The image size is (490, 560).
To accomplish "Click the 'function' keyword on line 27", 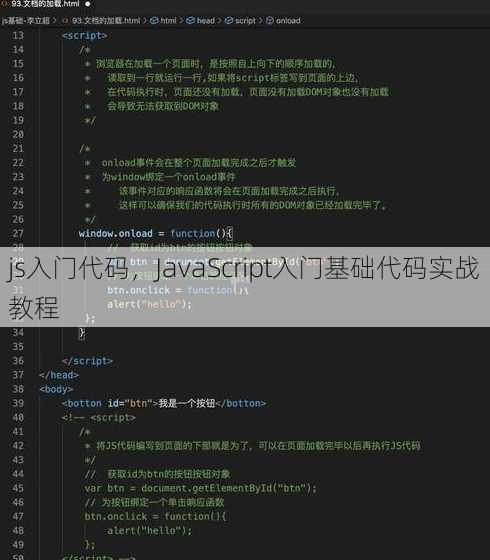I will pos(192,234).
